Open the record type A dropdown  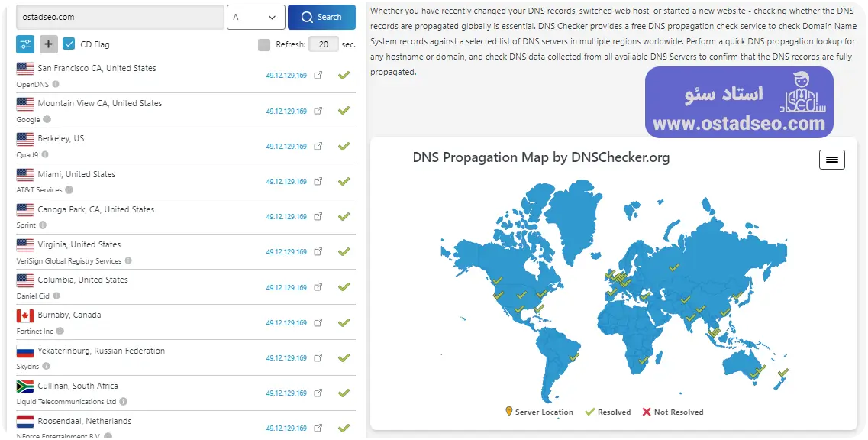click(256, 17)
